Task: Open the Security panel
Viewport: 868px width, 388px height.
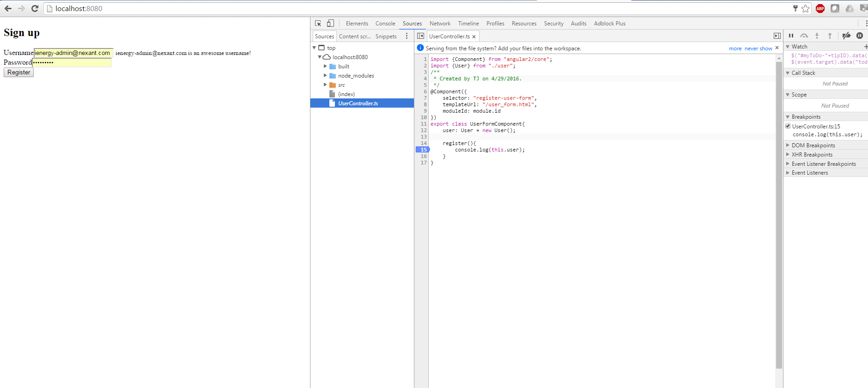Action: [553, 24]
